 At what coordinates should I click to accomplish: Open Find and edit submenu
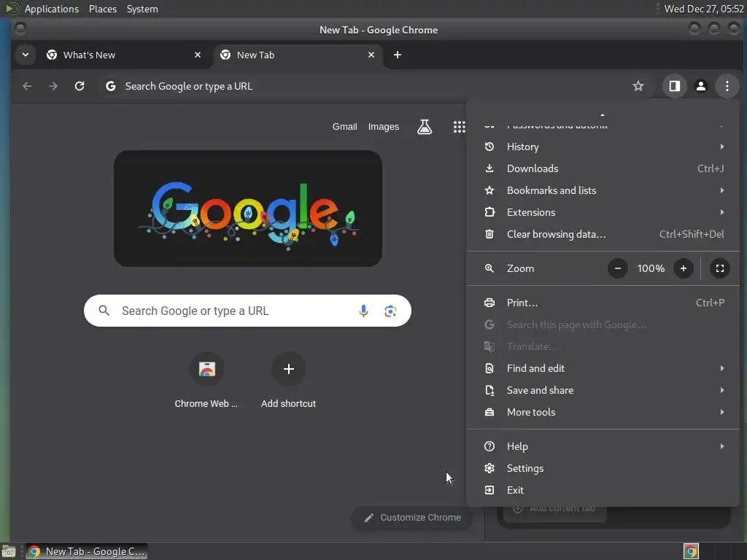[603, 368]
